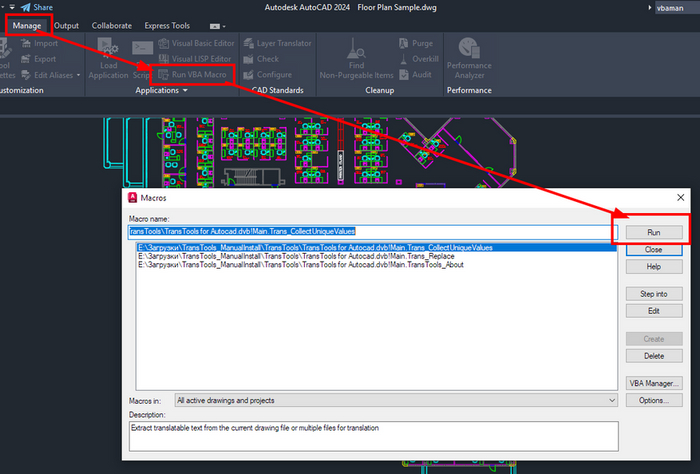Open the Manage ribbon tab
Image resolution: width=700 pixels, height=474 pixels.
tap(27, 25)
